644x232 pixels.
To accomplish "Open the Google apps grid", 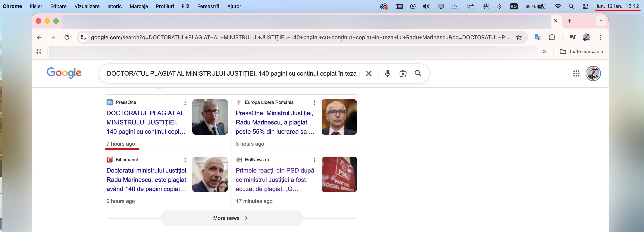I will 576,73.
